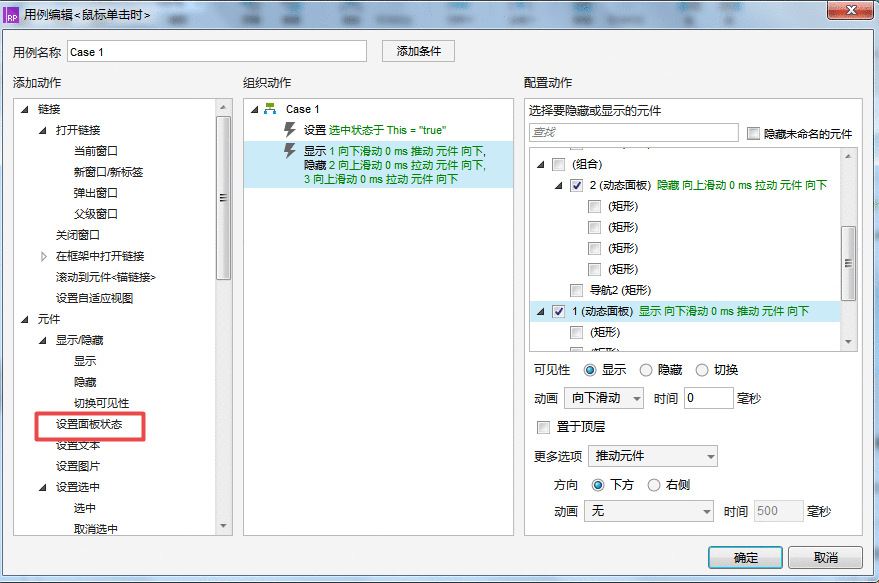
Task: Uncheck the 2 (动态面板) checkbox
Action: pyautogui.click(x=576, y=185)
